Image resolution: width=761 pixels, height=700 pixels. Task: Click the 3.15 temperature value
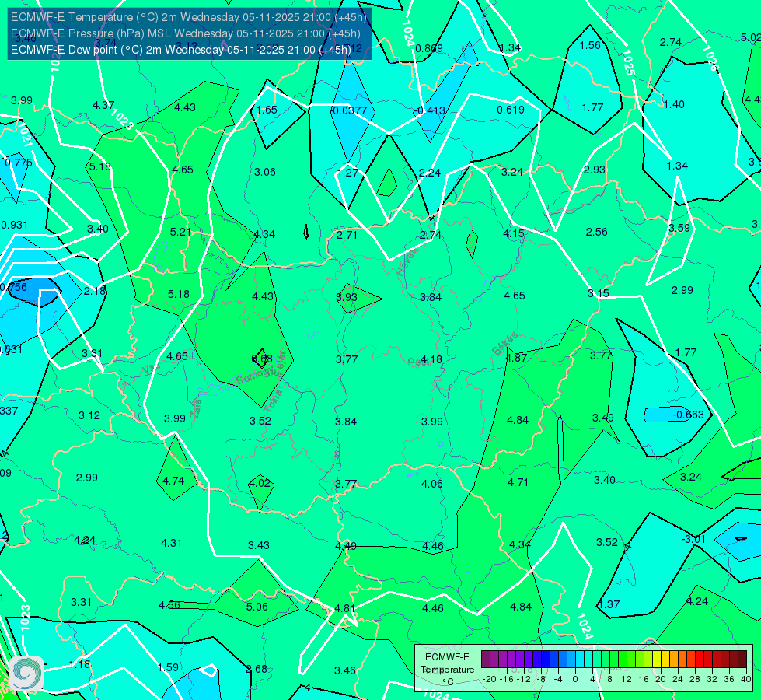599,294
